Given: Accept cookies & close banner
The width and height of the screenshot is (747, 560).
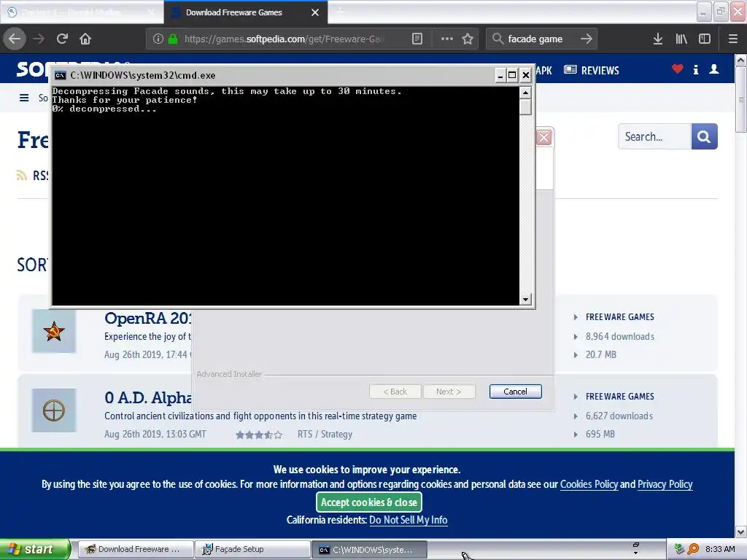Looking at the screenshot, I should tap(368, 502).
